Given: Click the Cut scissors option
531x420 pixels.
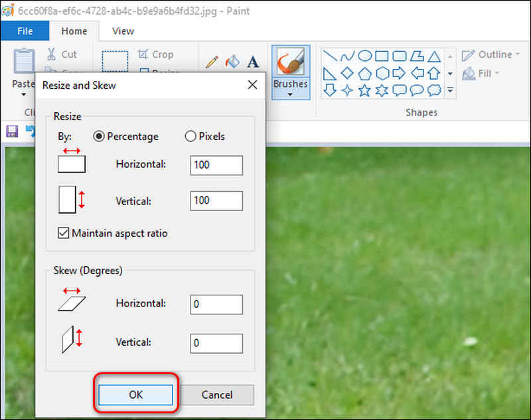Looking at the screenshot, I should [62, 54].
